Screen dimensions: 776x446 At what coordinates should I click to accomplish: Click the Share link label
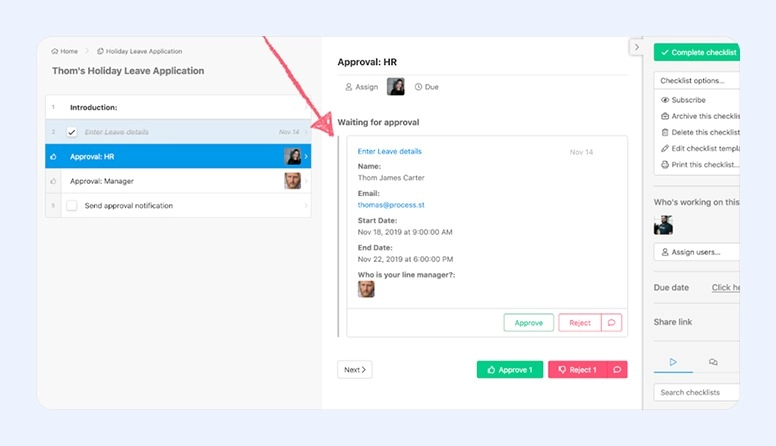[x=673, y=322]
